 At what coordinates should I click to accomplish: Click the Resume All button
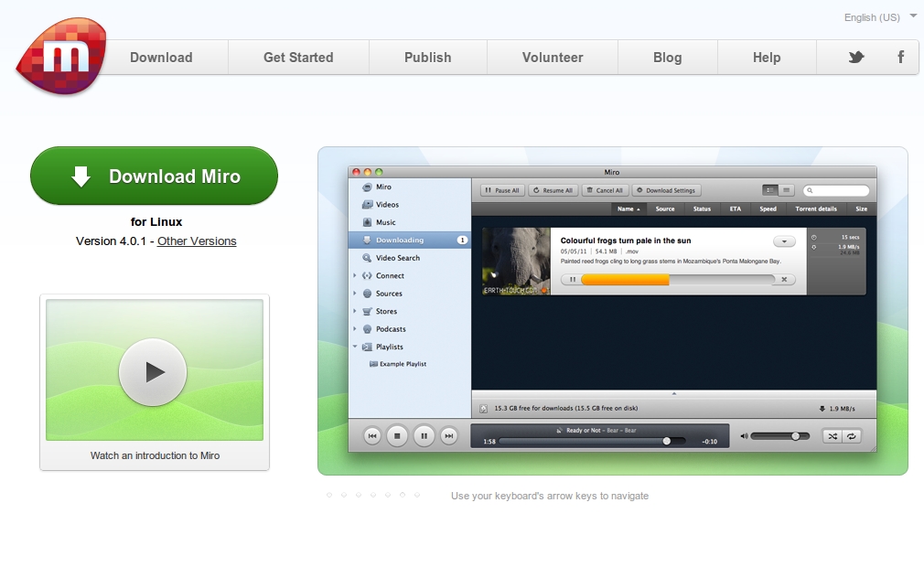[553, 190]
